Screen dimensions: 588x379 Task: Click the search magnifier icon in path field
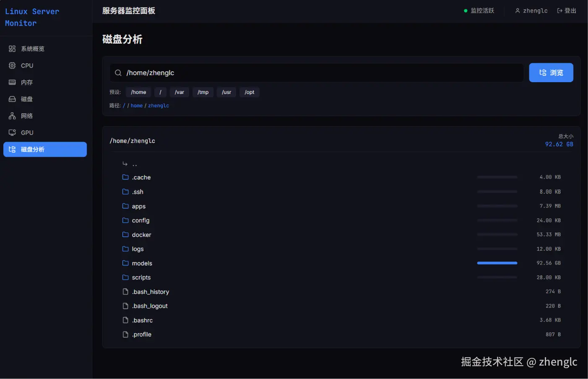tap(118, 73)
